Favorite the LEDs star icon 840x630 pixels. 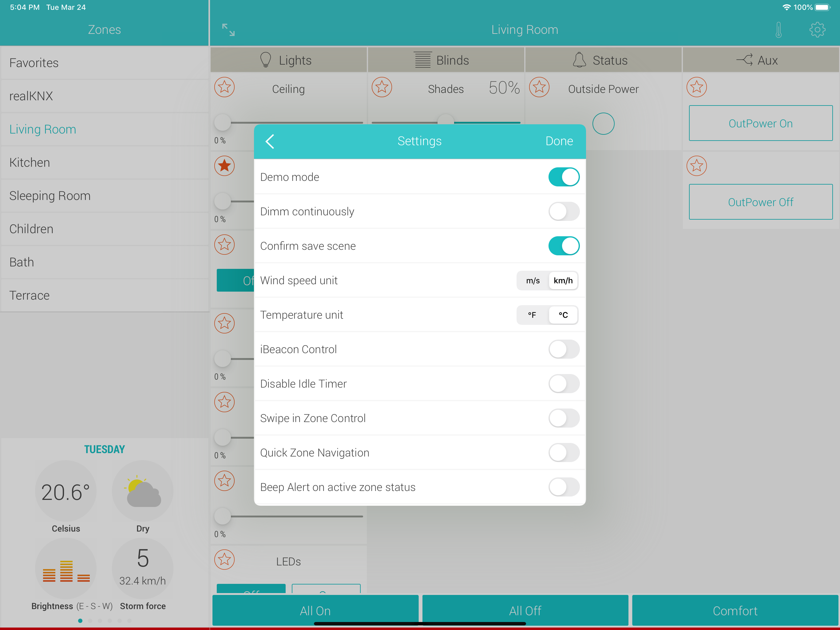click(x=224, y=559)
